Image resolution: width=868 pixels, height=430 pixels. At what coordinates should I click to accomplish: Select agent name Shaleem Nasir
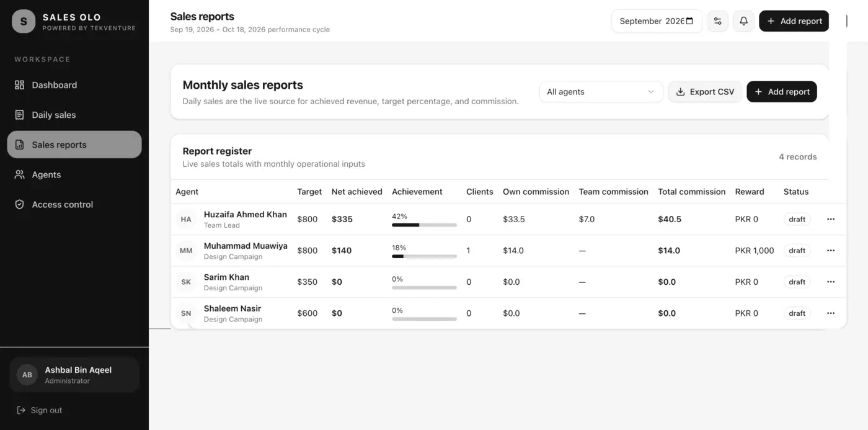(232, 308)
